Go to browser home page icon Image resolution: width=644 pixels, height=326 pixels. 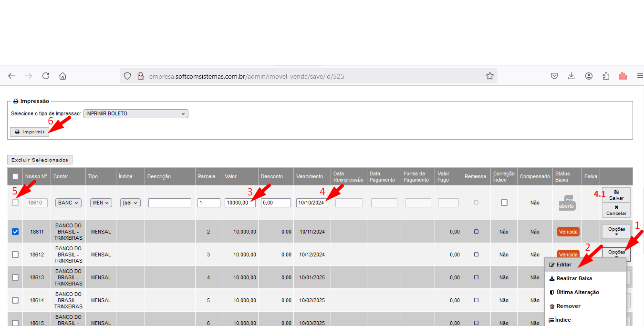[x=62, y=76]
